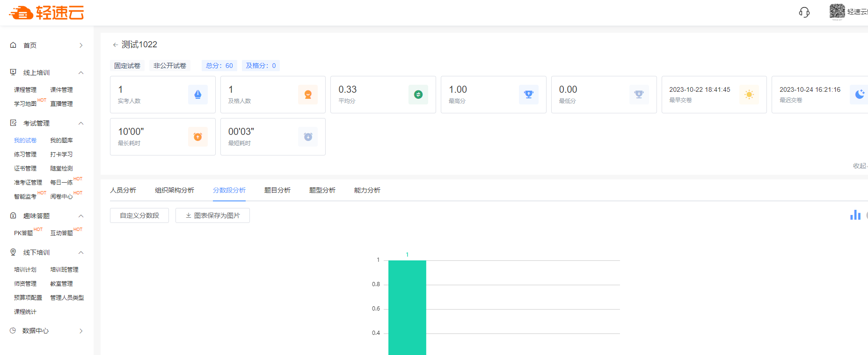Viewport: 868px width, 355px height.
Task: Click the sun icon for 最早交卷
Action: click(x=749, y=95)
